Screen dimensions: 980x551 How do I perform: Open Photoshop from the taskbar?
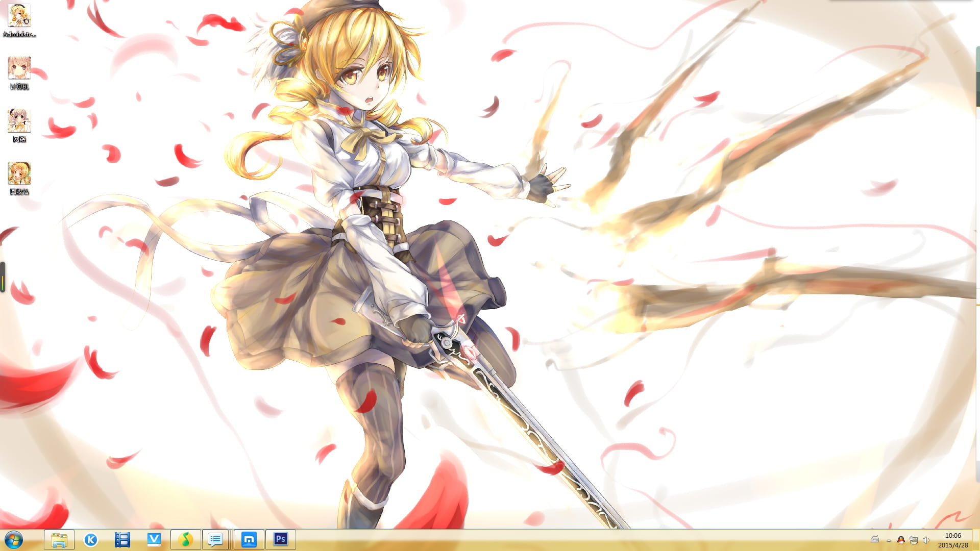(x=280, y=539)
